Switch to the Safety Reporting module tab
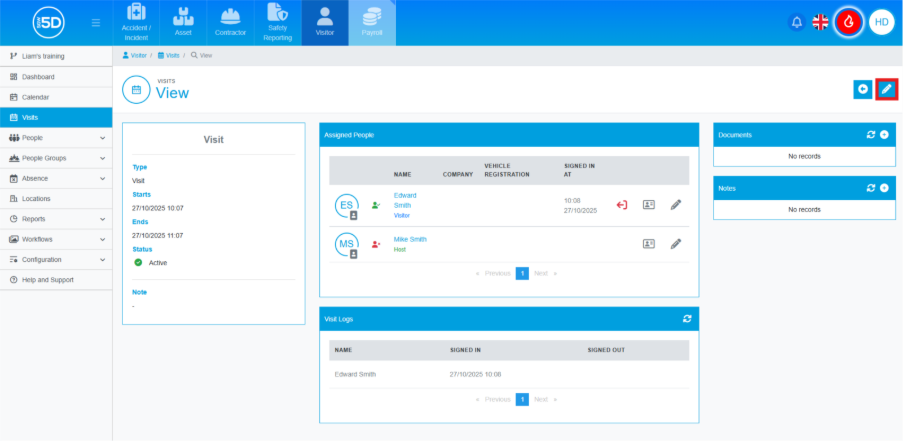 coord(277,23)
